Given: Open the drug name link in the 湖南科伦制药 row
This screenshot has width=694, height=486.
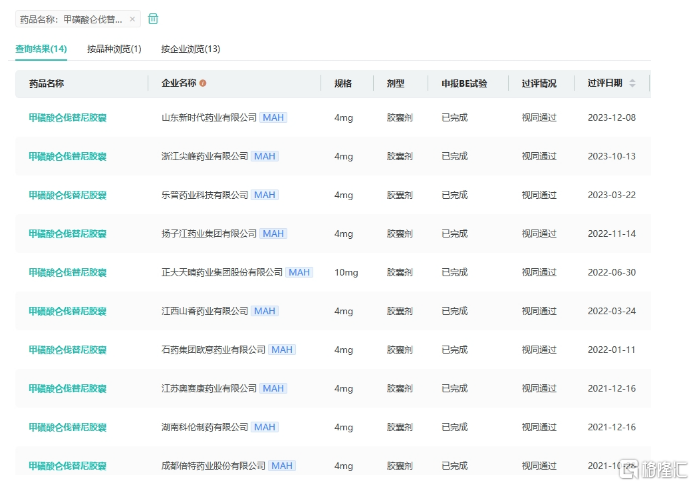Looking at the screenshot, I should (68, 427).
